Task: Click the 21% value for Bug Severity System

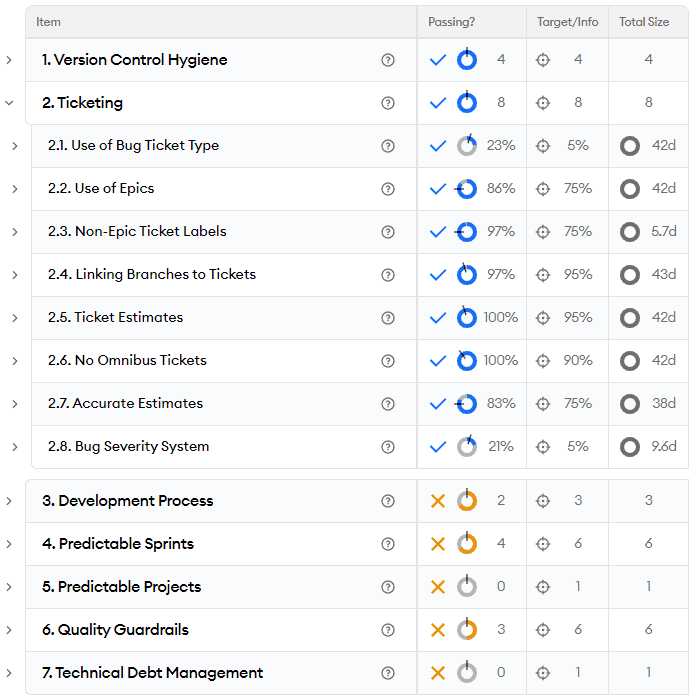Action: [501, 446]
